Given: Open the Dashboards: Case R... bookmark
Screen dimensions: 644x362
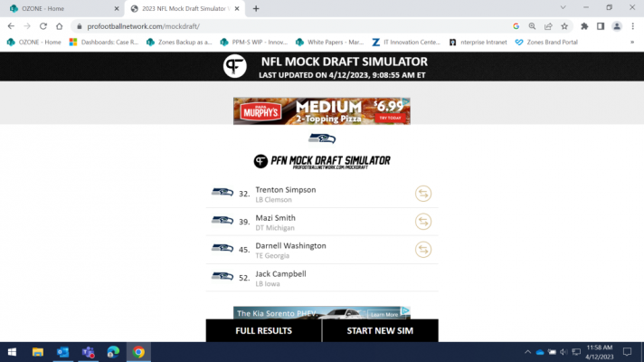Looking at the screenshot, I should [x=104, y=42].
